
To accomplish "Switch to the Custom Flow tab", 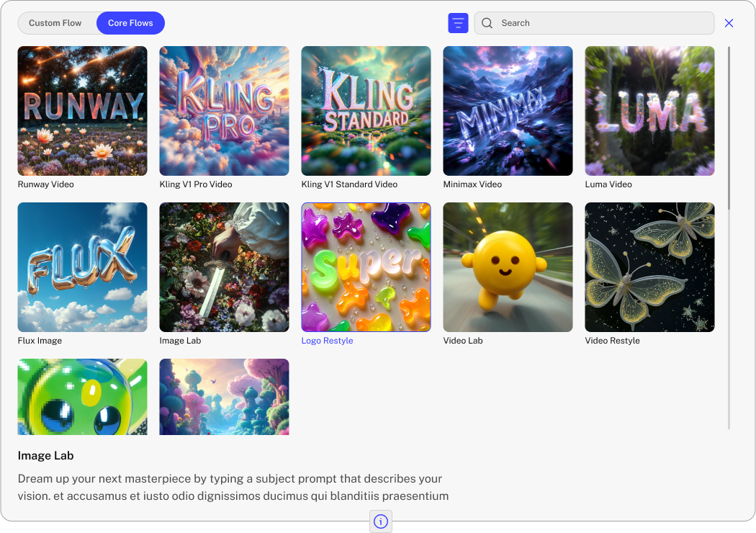I will (x=55, y=23).
